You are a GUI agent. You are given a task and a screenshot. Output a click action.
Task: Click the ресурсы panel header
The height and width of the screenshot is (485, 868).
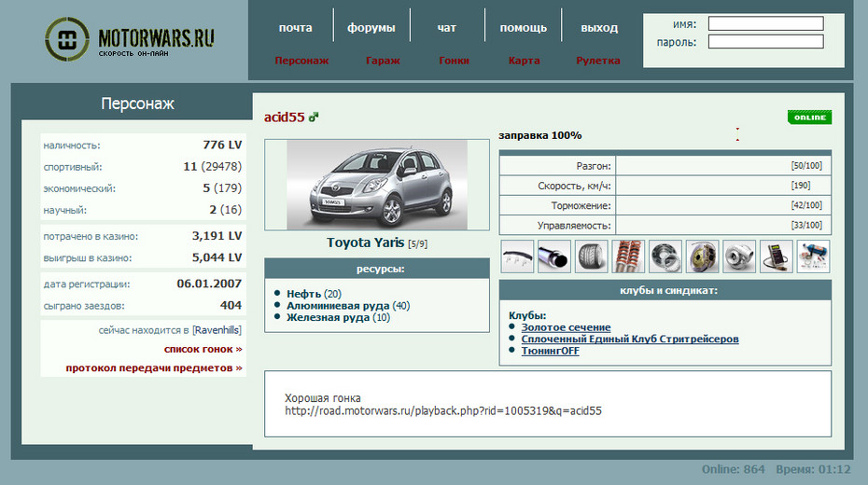pos(377,269)
